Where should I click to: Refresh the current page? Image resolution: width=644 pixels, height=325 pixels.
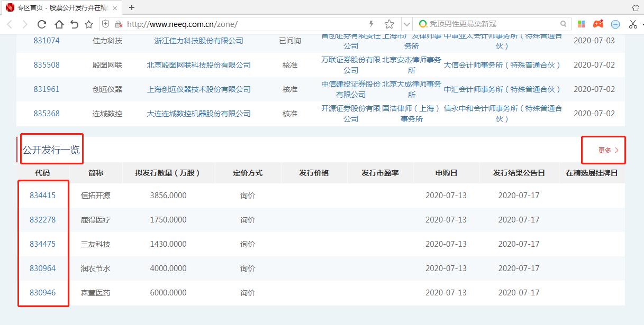[x=42, y=24]
